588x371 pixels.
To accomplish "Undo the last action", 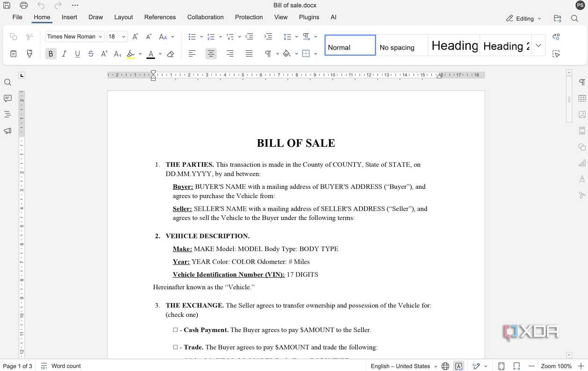I will [41, 6].
